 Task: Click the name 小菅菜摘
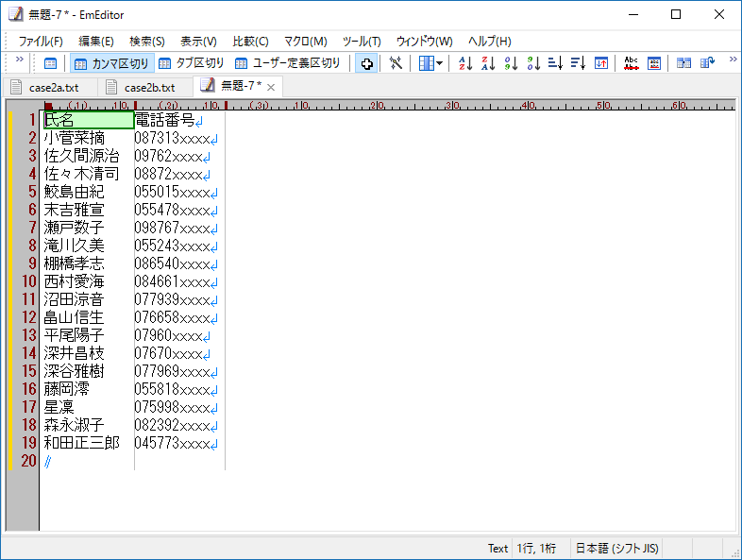tap(75, 138)
